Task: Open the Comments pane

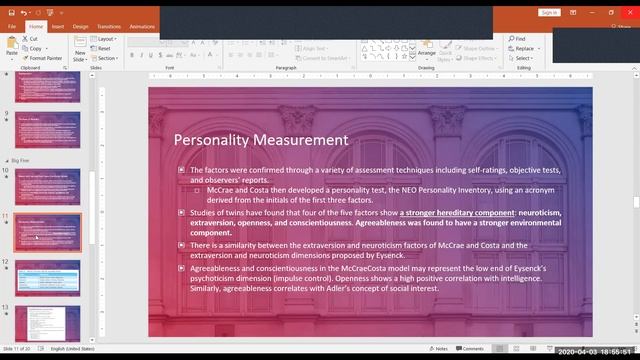Action: [469, 349]
